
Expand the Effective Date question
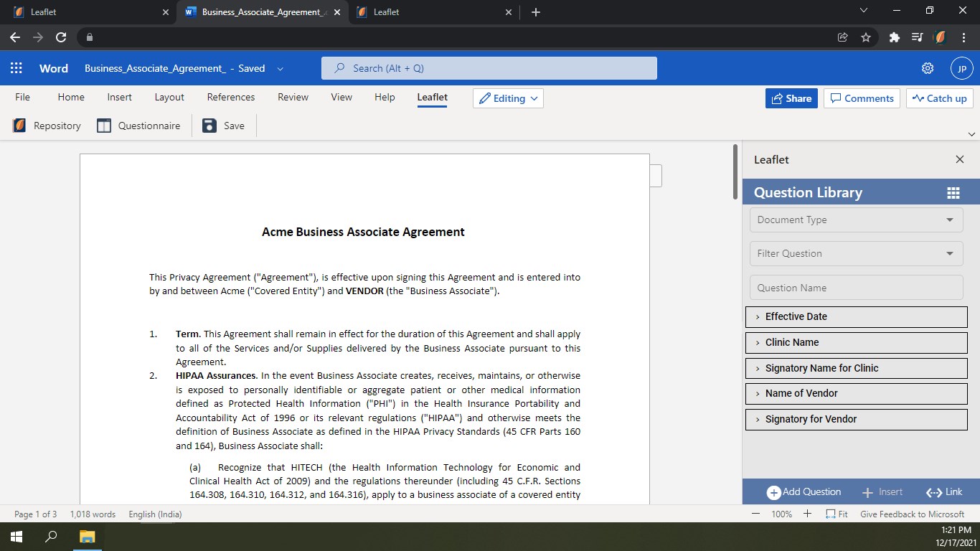856,316
